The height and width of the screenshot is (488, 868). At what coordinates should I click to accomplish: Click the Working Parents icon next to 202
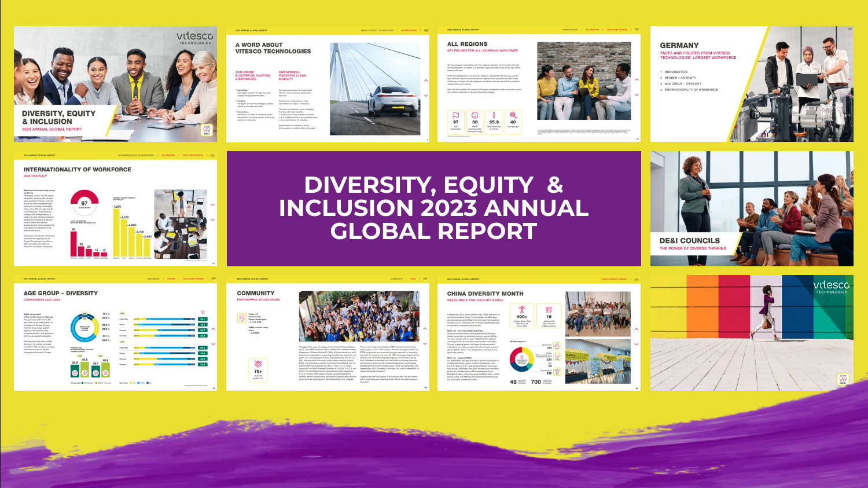point(557,372)
